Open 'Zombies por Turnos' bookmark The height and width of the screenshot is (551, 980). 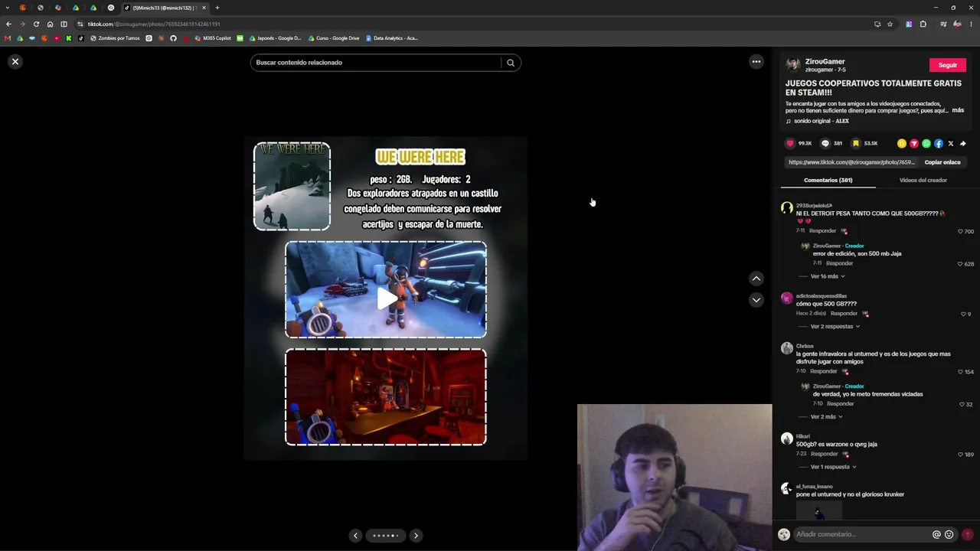click(116, 38)
